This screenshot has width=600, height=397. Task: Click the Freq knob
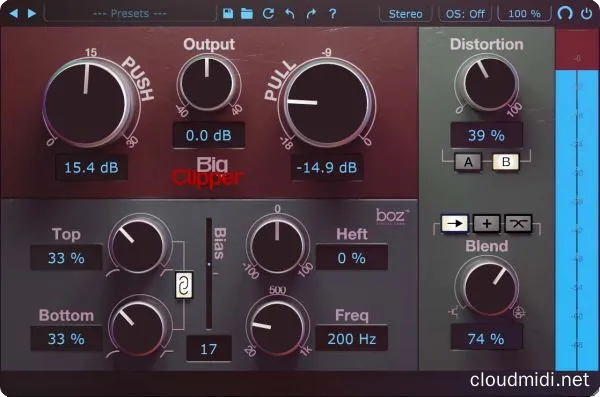(277, 326)
